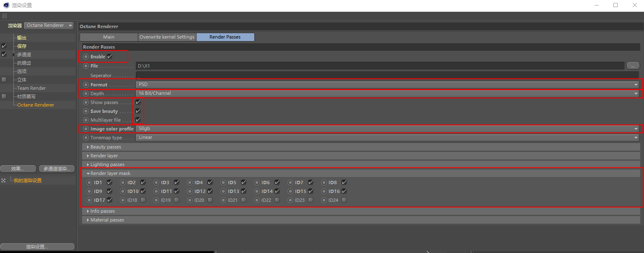
Task: Click the animation dot next to ID1
Action: (89, 183)
